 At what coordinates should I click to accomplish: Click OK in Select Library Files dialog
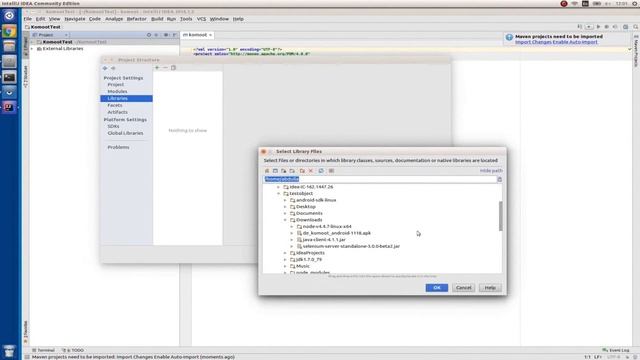(437, 288)
